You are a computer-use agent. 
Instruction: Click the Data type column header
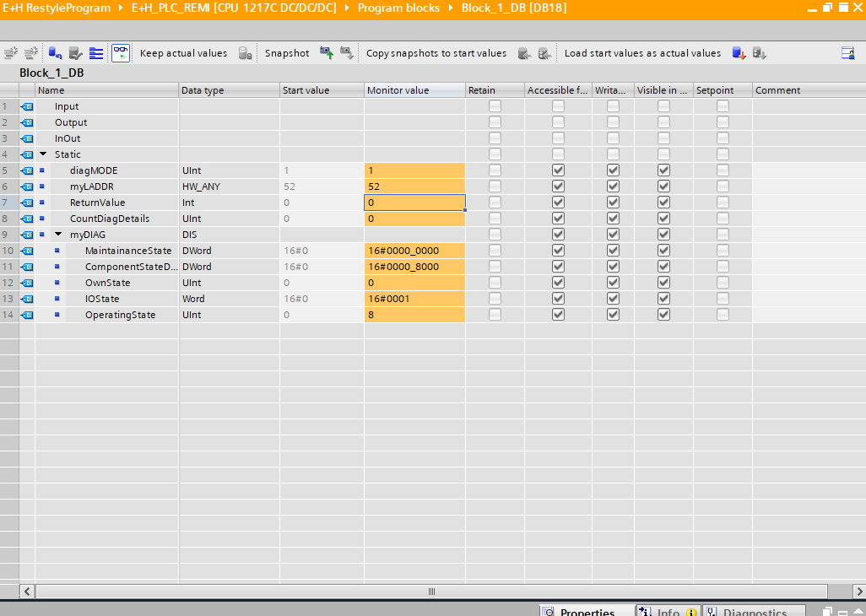[228, 90]
